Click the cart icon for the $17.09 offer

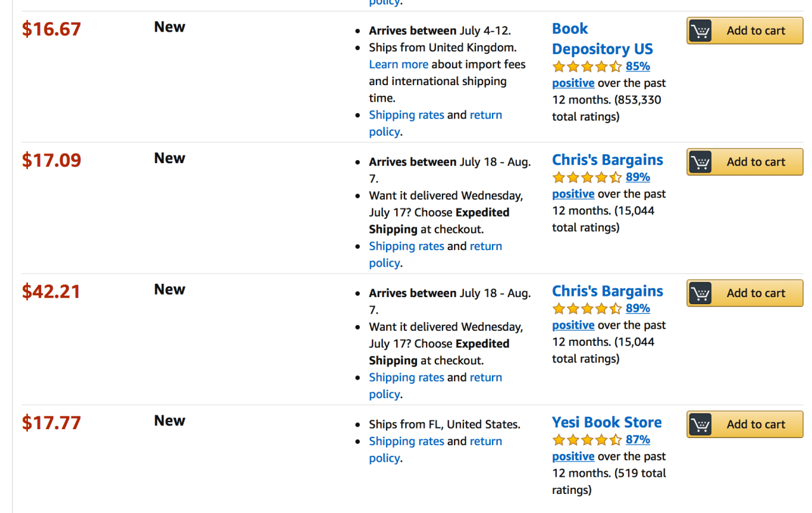(x=700, y=162)
